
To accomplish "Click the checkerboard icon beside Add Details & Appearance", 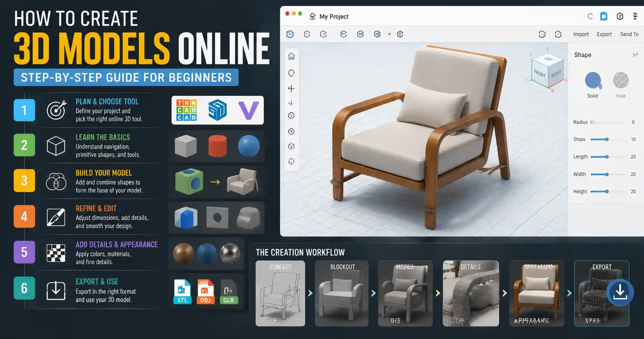I will click(x=56, y=253).
